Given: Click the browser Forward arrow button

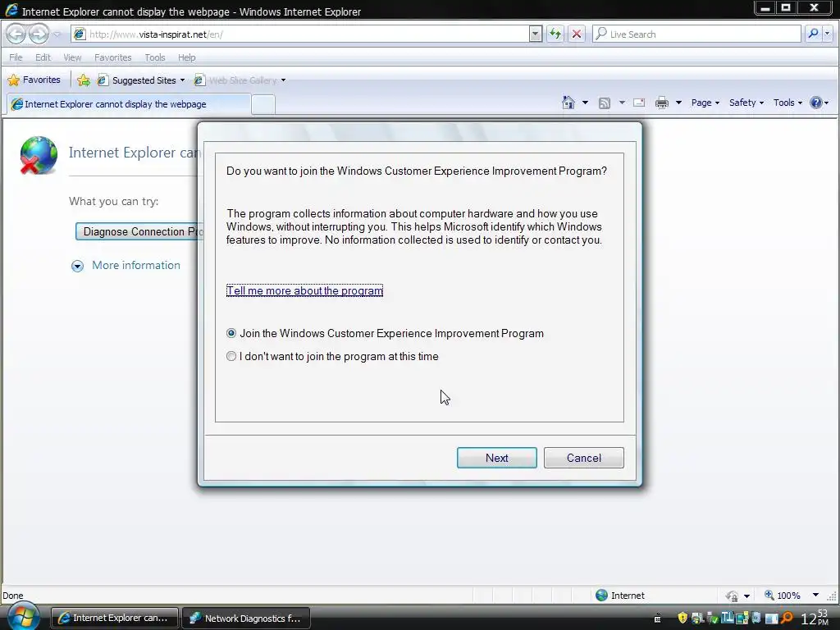Looking at the screenshot, I should 39,34.
